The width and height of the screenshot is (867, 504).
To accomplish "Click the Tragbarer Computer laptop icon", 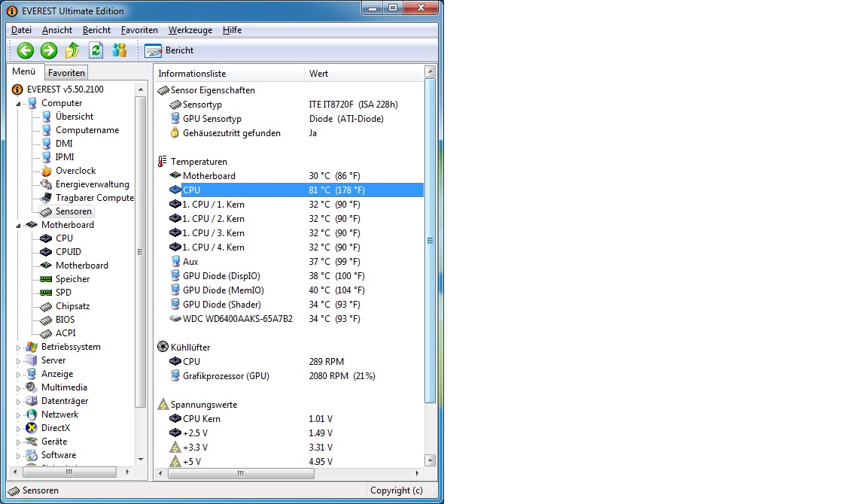I will 47,198.
